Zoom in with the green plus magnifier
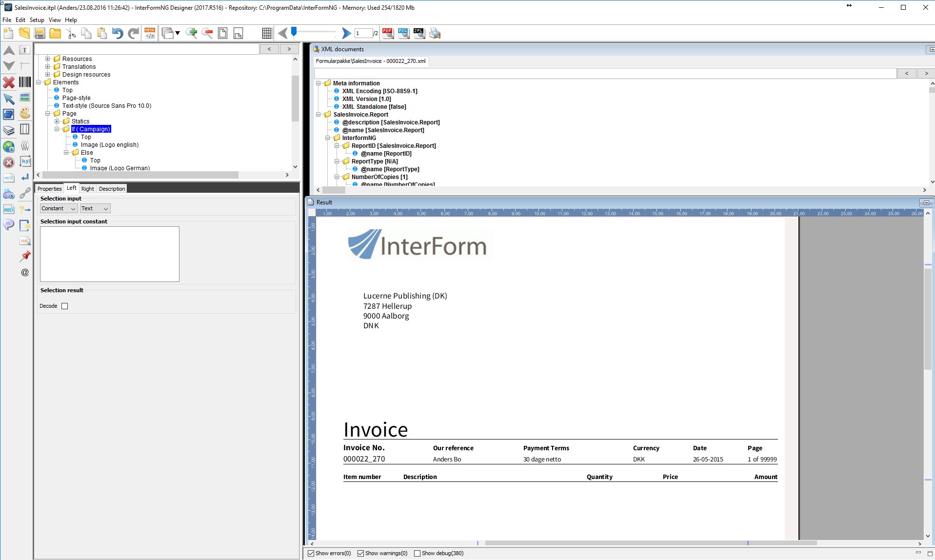This screenshot has width=935, height=560. click(192, 33)
